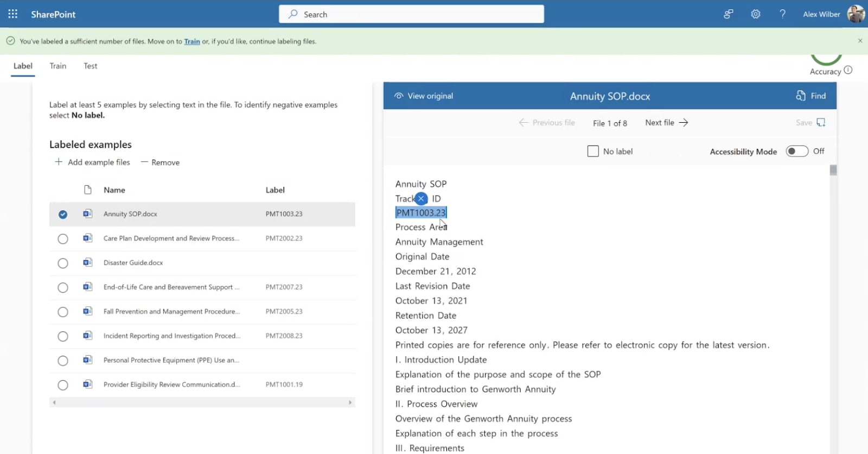Viewport: 868px width, 454px height.
Task: Remove the PMT1003.23 label with X icon
Action: [421, 199]
